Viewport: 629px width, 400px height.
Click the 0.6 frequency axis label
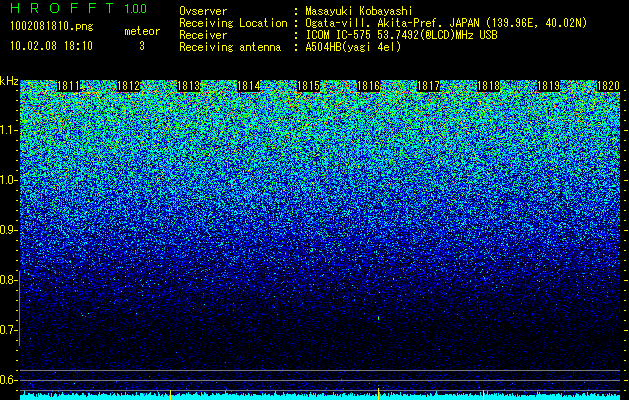coord(8,380)
